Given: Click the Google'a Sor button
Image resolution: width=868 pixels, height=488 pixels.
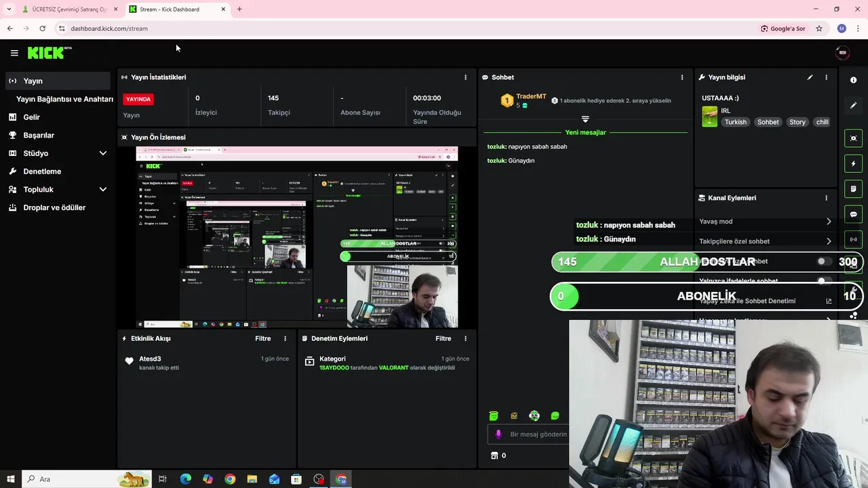Looking at the screenshot, I should pos(783,28).
